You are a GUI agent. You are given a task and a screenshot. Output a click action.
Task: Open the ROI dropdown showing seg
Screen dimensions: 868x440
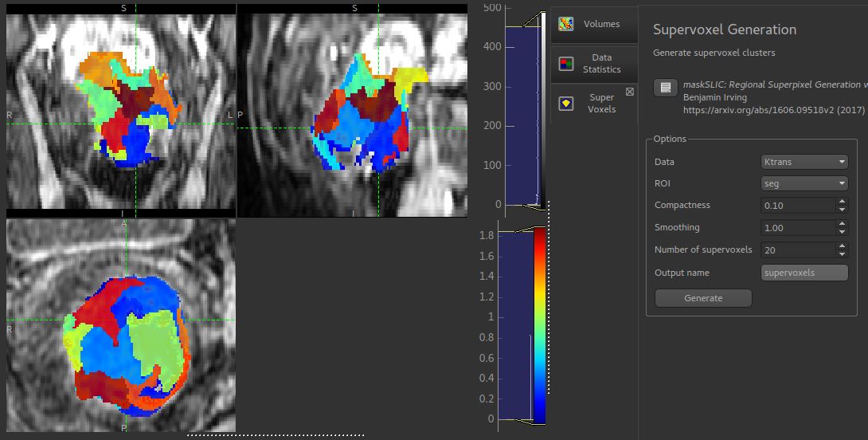(x=804, y=183)
